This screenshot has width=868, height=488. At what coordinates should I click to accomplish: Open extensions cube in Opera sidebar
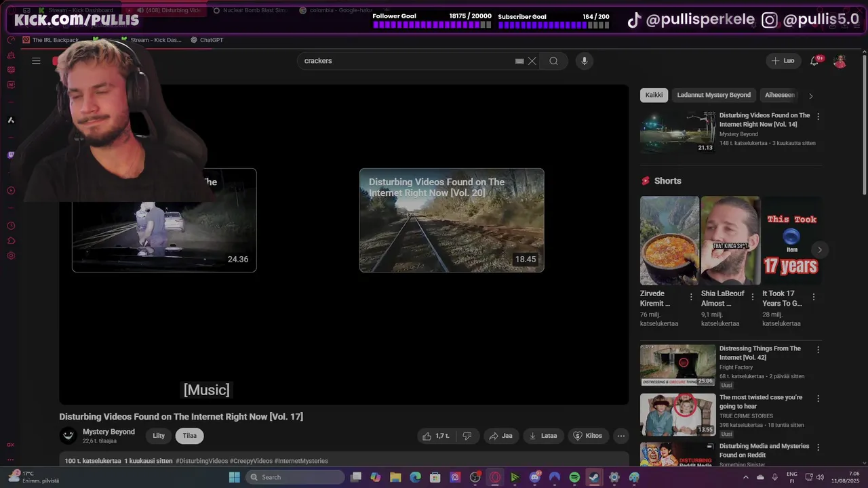click(x=11, y=241)
